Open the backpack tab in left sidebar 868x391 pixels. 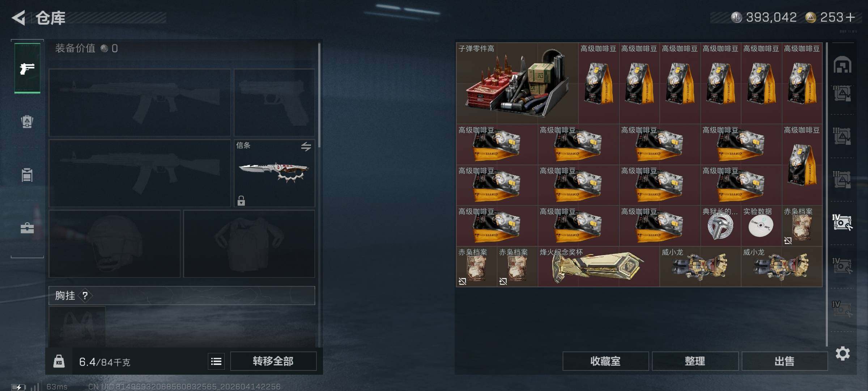coord(27,121)
